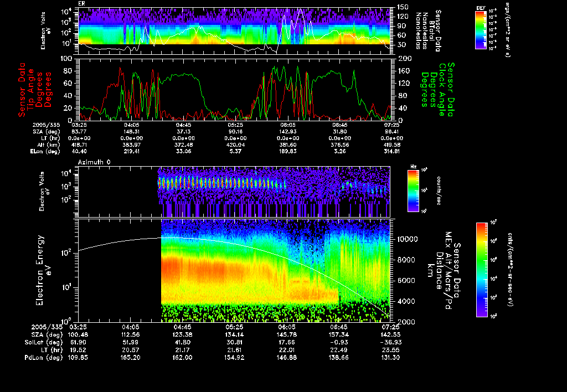
Task: Click the '10000' tick on the distance axis
Action: (407, 239)
